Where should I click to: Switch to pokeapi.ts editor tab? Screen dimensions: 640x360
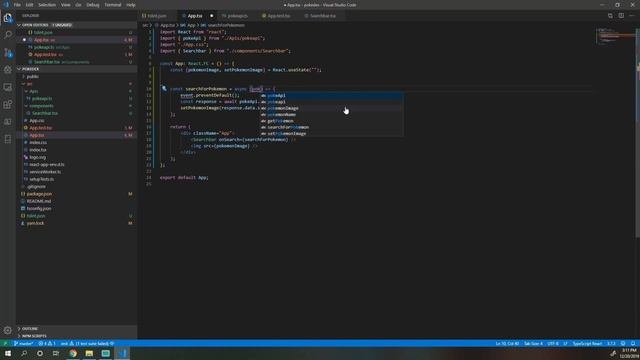pos(238,16)
